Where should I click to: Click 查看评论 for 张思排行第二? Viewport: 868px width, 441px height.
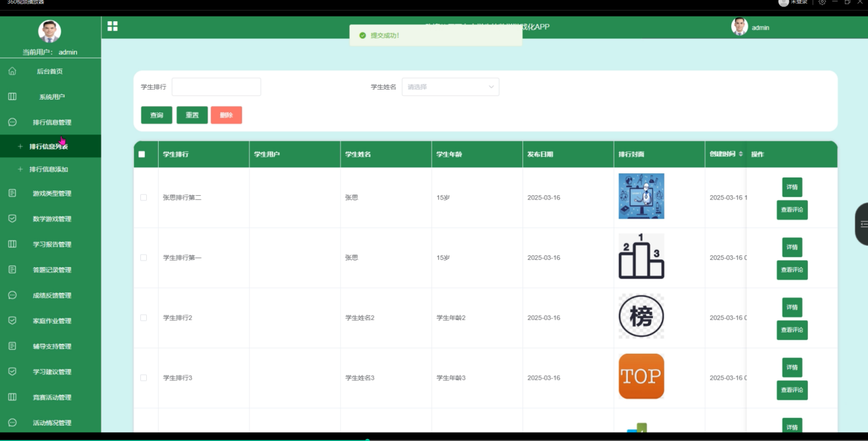point(792,210)
